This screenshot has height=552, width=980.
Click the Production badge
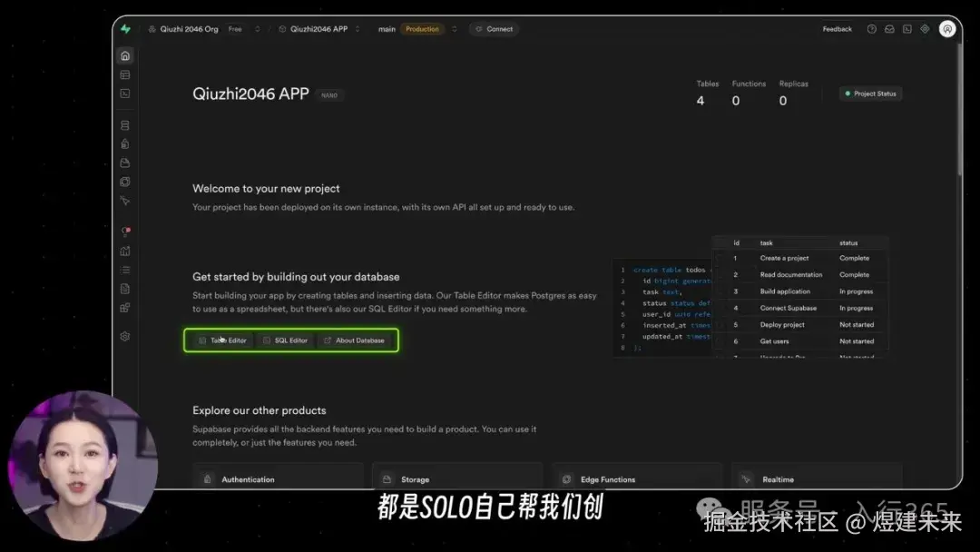point(422,29)
